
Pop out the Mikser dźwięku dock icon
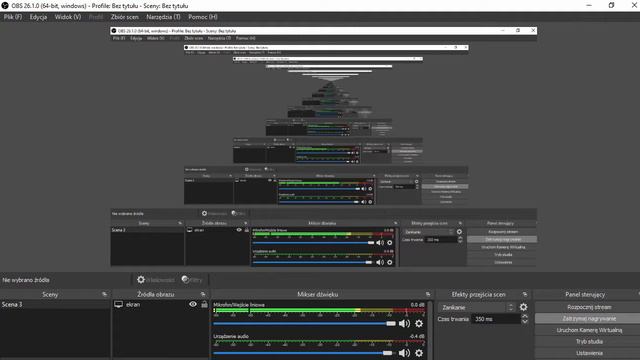(x=428, y=294)
